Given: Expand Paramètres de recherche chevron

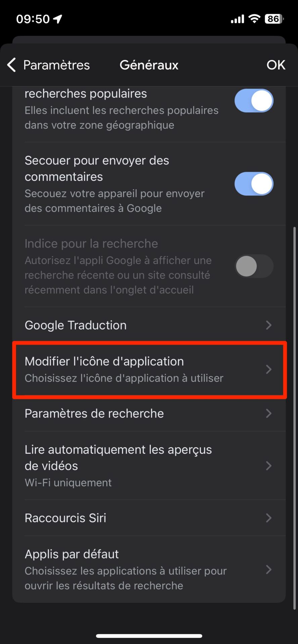Looking at the screenshot, I should tap(268, 413).
